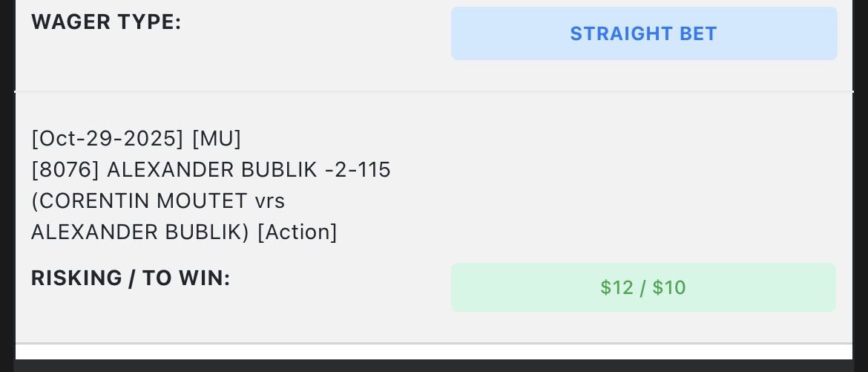Click the RISKING / TO WIN label
Image resolution: width=868 pixels, height=372 pixels.
(x=131, y=278)
